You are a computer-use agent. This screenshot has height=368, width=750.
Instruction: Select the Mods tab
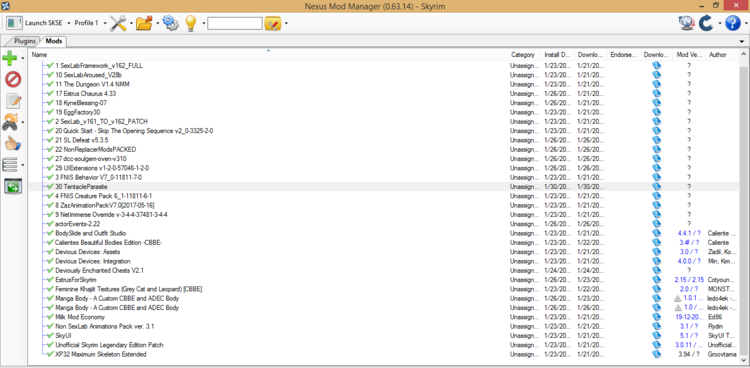click(x=53, y=41)
